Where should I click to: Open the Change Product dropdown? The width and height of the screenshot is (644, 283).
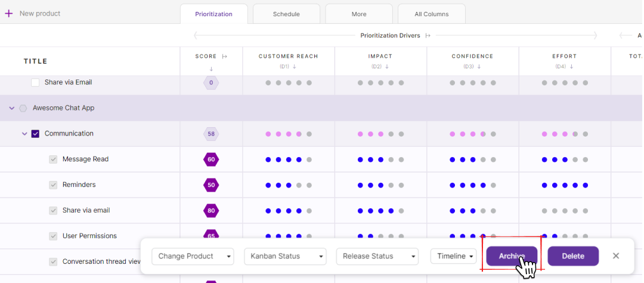coord(193,256)
